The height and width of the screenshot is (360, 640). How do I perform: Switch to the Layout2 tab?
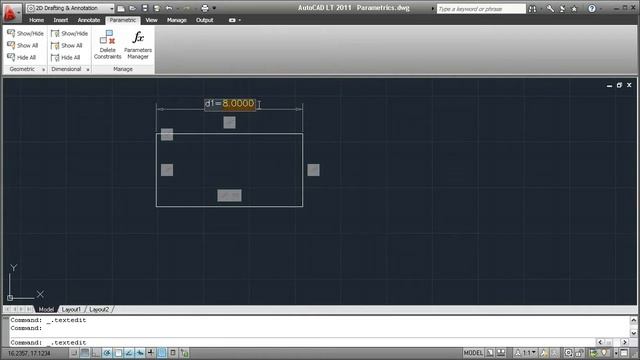point(99,309)
